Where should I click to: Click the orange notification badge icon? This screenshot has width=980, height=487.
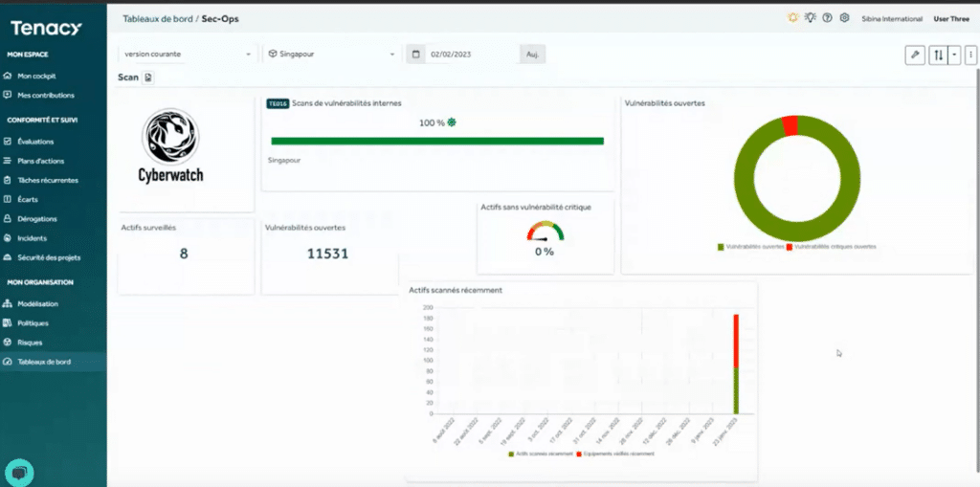[x=793, y=18]
